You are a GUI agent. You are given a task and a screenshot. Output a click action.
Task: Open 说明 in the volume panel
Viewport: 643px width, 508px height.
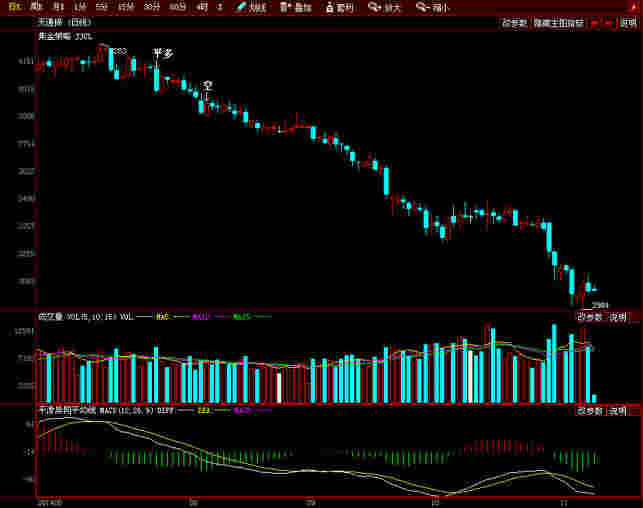tap(617, 317)
